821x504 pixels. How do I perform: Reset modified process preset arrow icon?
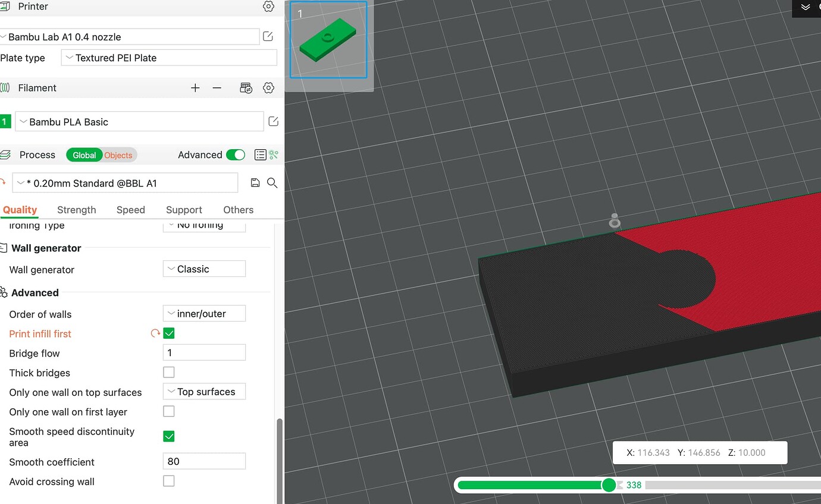click(x=3, y=182)
